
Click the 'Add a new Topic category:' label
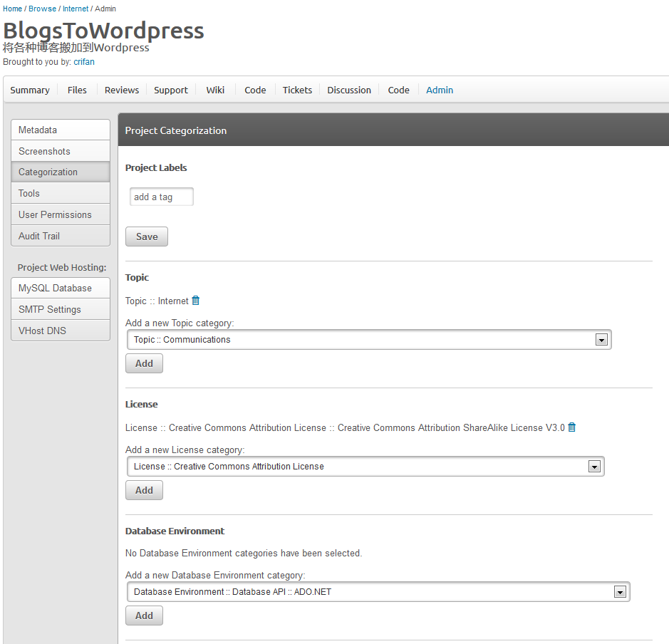click(180, 323)
